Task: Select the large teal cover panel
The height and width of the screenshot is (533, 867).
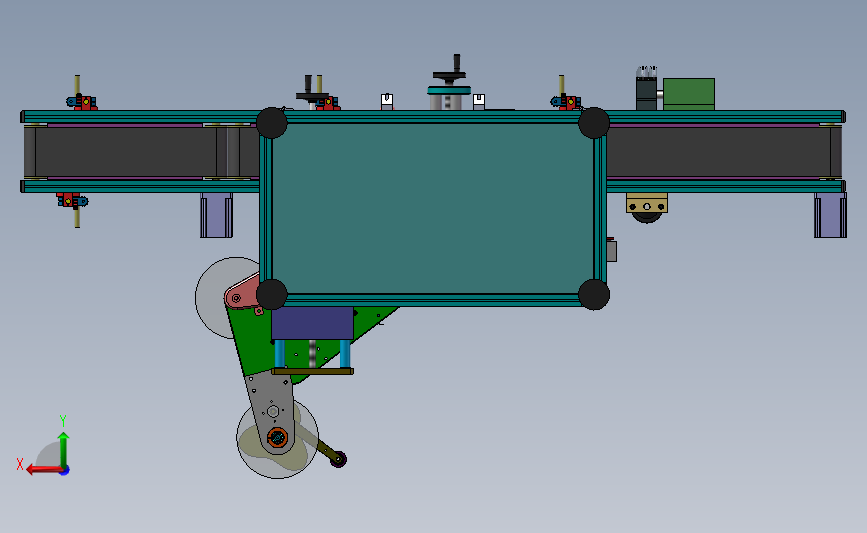Action: 432,208
